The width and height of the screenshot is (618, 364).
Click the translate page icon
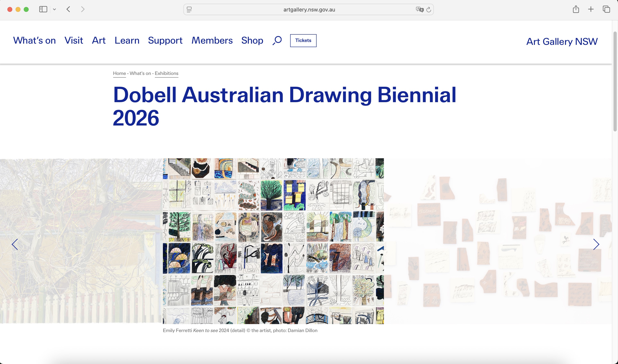click(419, 10)
